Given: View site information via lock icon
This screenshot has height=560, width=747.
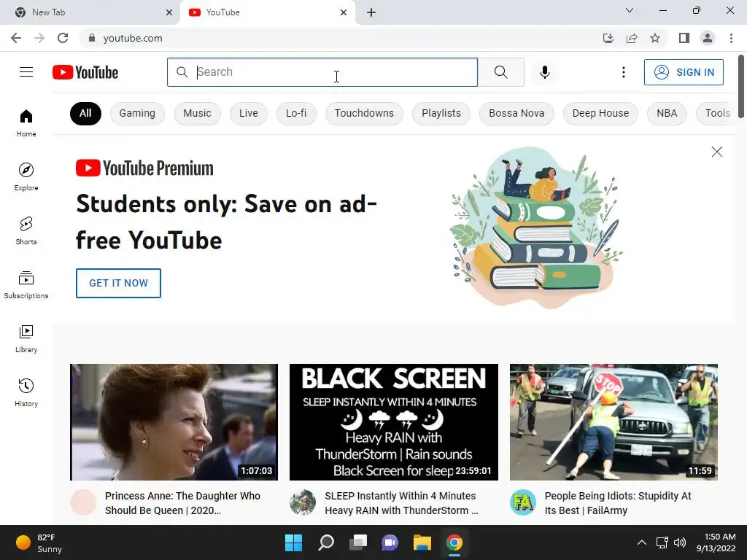Looking at the screenshot, I should (92, 38).
